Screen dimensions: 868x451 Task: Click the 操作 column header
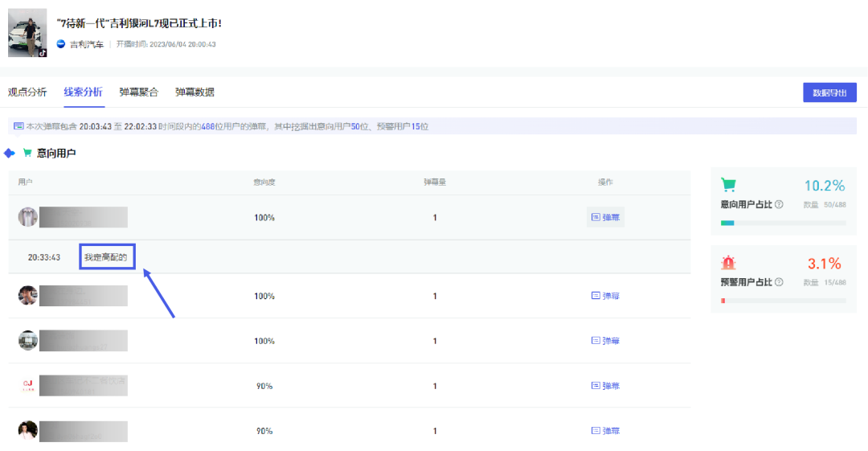[605, 182]
